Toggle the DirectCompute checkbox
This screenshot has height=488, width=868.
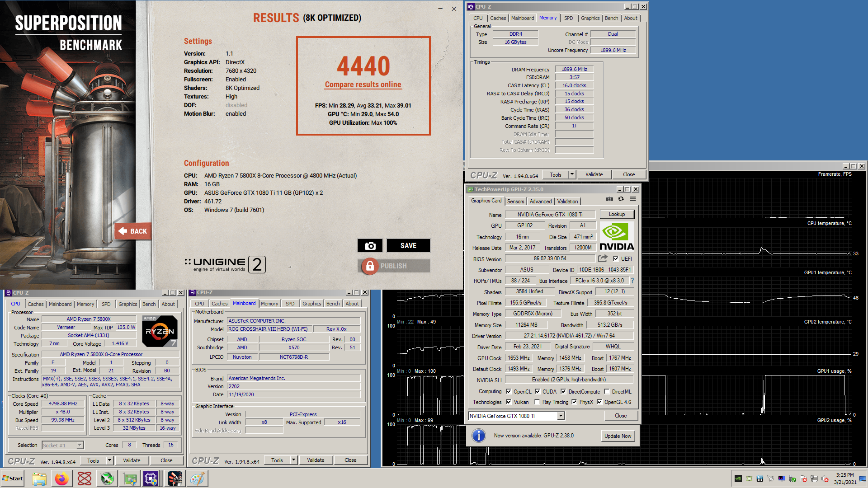click(563, 391)
